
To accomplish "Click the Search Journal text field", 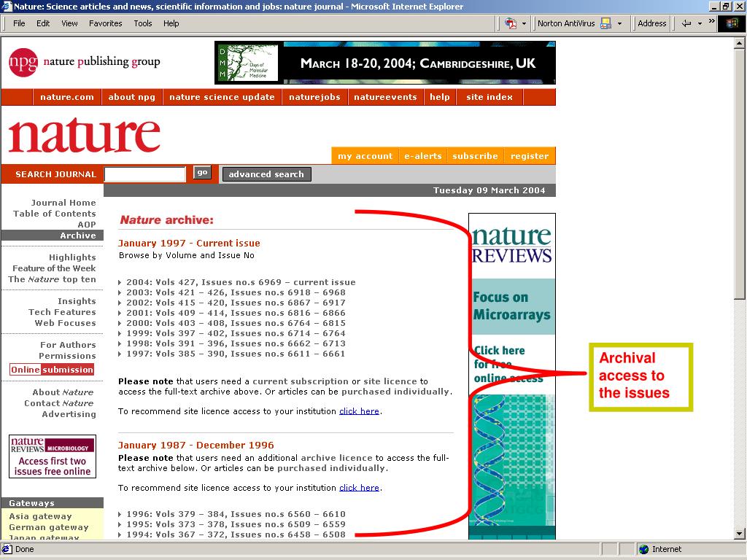I will coord(145,174).
